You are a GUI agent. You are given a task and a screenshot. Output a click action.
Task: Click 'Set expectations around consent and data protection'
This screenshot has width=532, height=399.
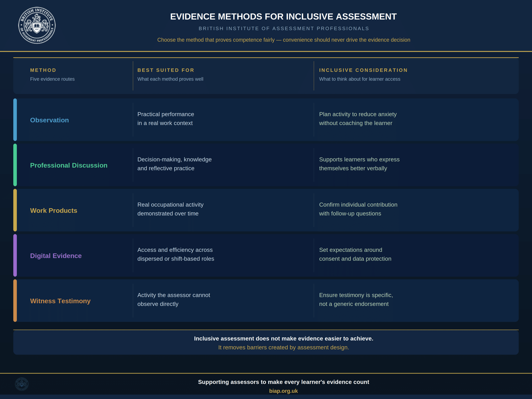point(355,254)
